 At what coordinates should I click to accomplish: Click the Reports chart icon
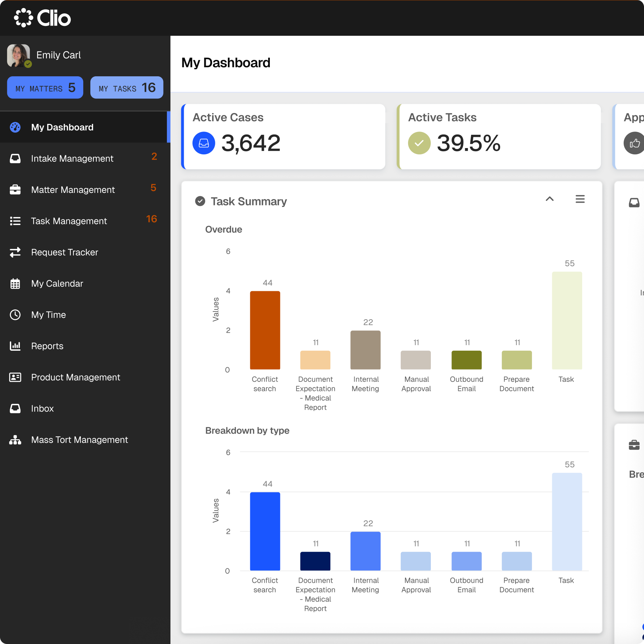pyautogui.click(x=15, y=346)
